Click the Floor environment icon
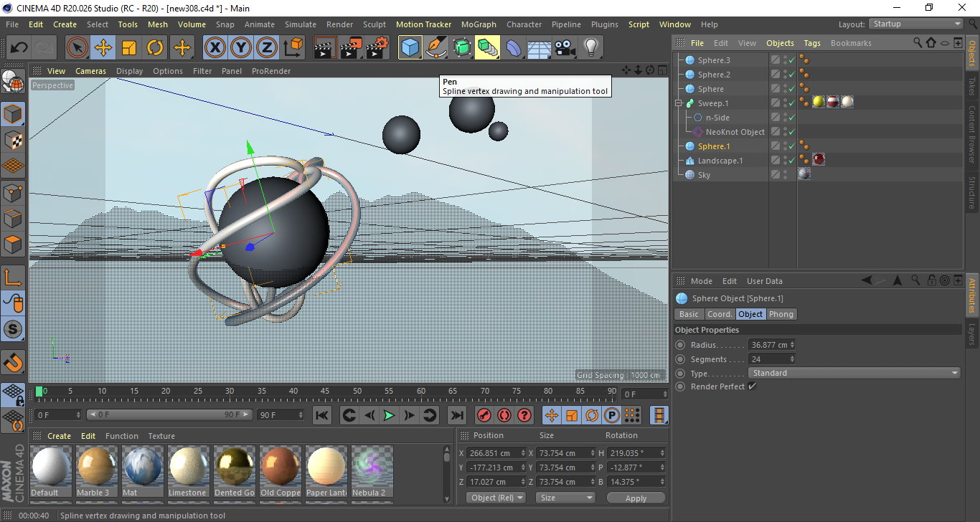The width and height of the screenshot is (980, 522). pos(539,48)
